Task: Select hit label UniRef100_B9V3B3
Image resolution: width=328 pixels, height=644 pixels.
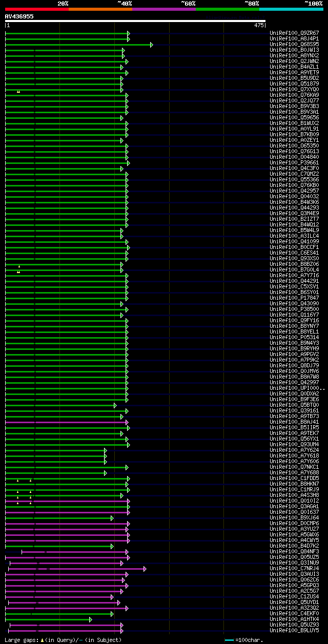Action: (x=294, y=106)
